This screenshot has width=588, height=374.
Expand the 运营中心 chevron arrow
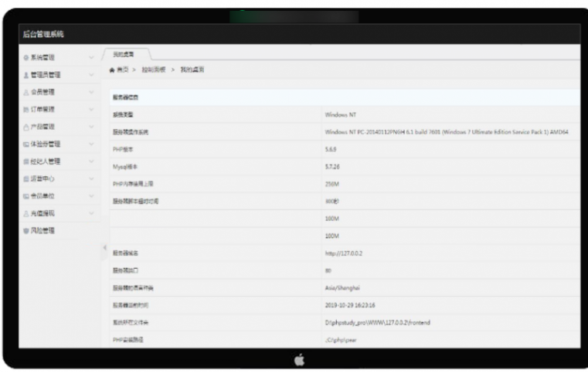[x=92, y=178]
